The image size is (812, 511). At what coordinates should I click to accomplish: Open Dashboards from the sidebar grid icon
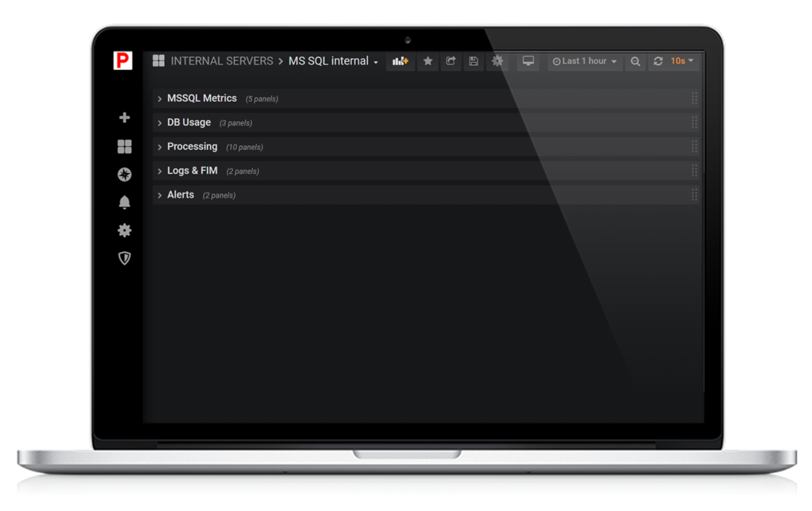(124, 147)
